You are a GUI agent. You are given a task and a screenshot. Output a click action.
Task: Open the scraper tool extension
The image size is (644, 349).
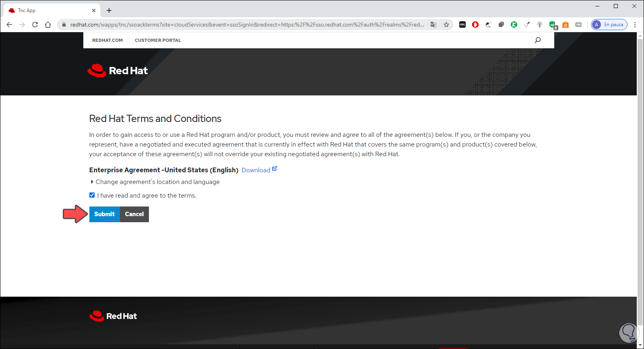click(527, 25)
